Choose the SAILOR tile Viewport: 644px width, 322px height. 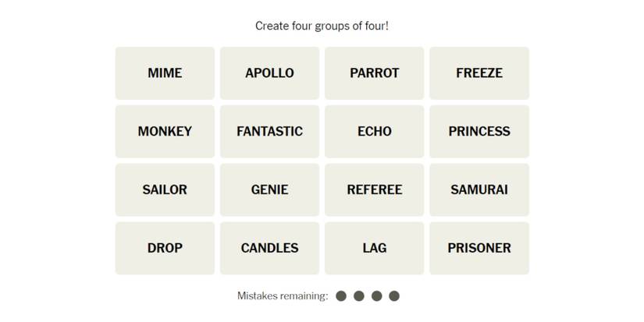pyautogui.click(x=165, y=189)
